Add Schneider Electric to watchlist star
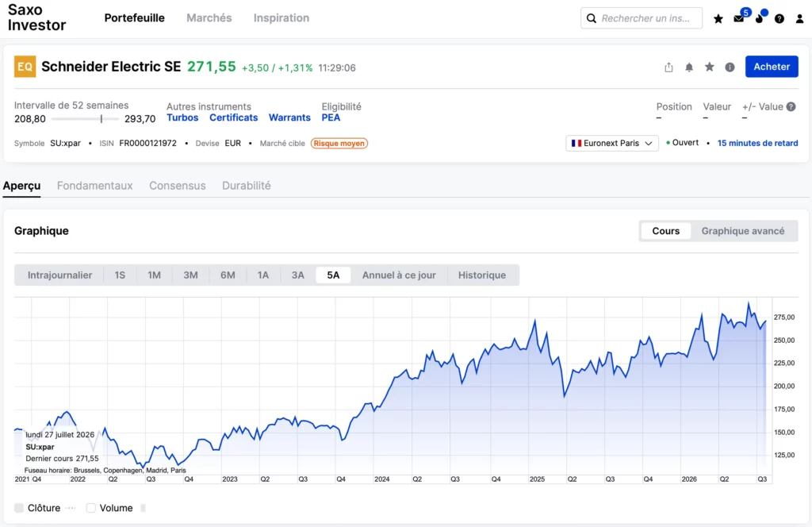This screenshot has width=812, height=527. (x=710, y=67)
